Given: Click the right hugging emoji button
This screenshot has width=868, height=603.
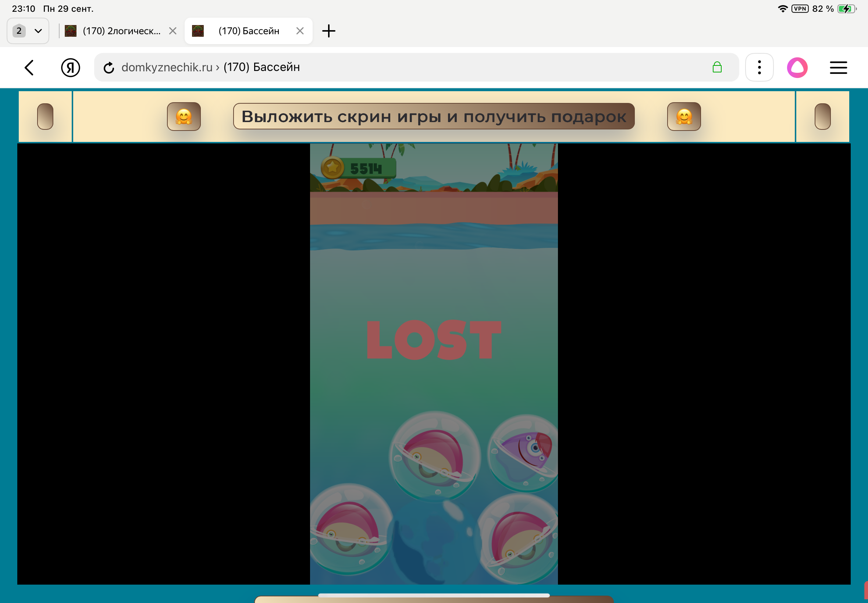Looking at the screenshot, I should pyautogui.click(x=684, y=116).
